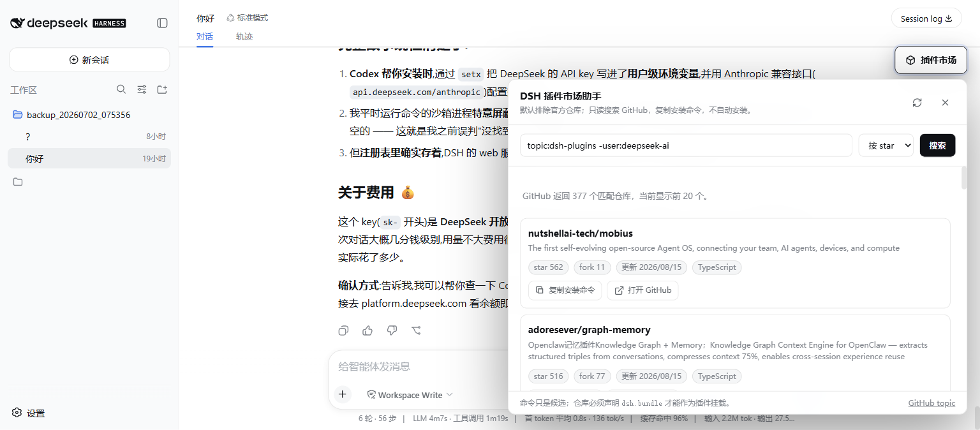Select backup_20260702_075356 workspace folder

pyautogui.click(x=89, y=115)
